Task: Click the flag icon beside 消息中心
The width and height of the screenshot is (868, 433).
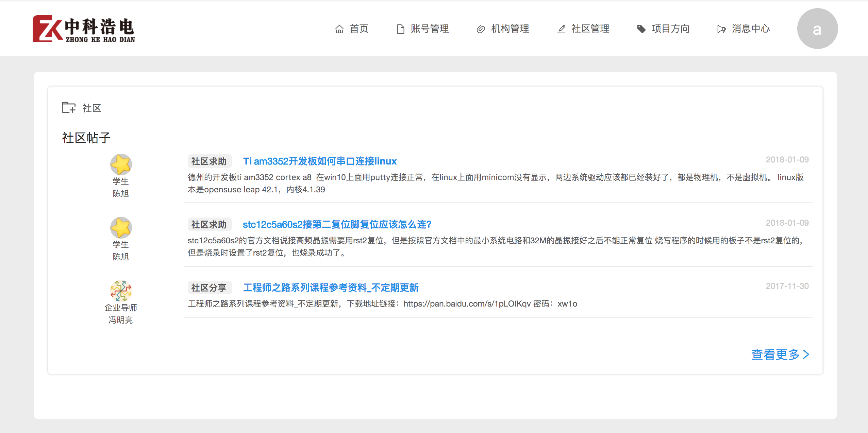Action: (721, 29)
